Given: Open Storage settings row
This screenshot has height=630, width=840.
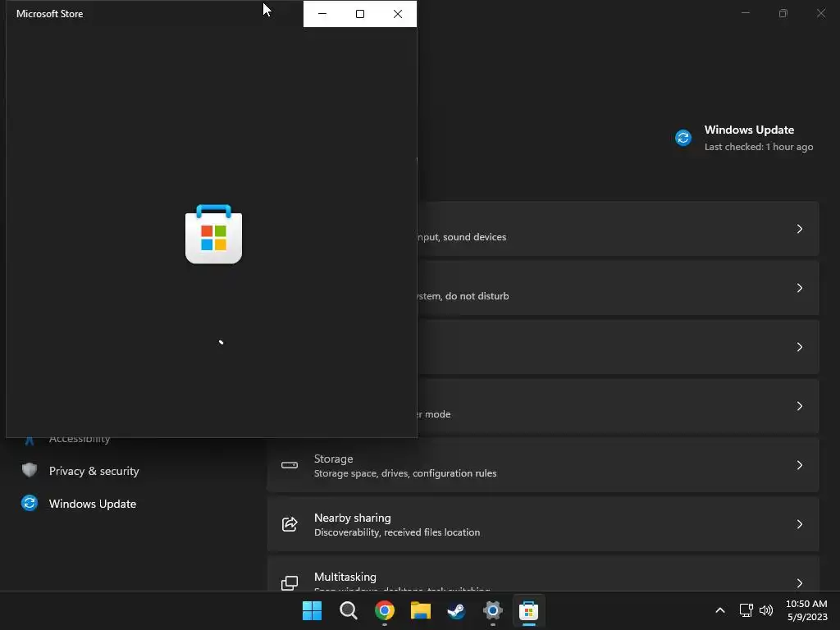Looking at the screenshot, I should pos(543,465).
